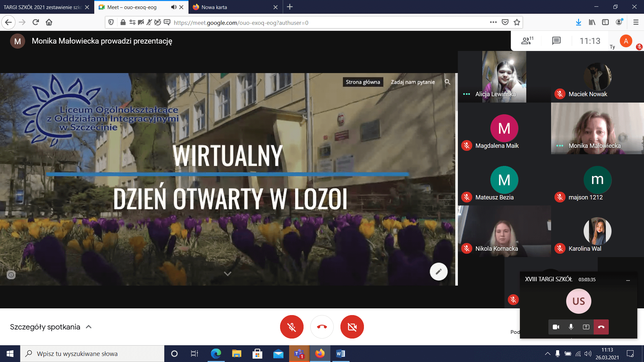644x362 pixels.
Task: Unmute the microphone in Meet
Action: tap(291, 326)
